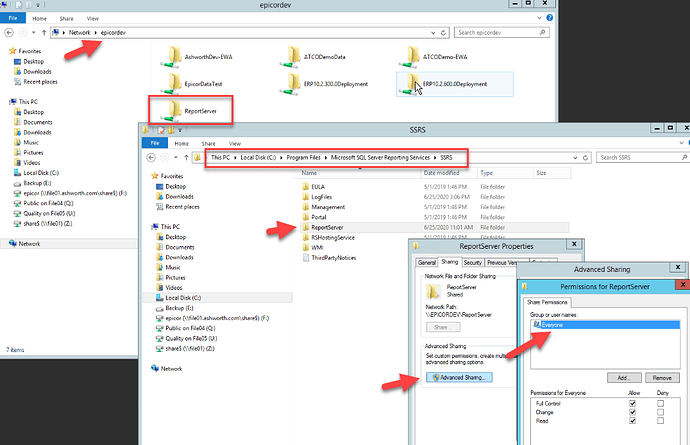Deny Full Control for Everyone
Viewport: 690px width, 445px height.
click(x=661, y=403)
